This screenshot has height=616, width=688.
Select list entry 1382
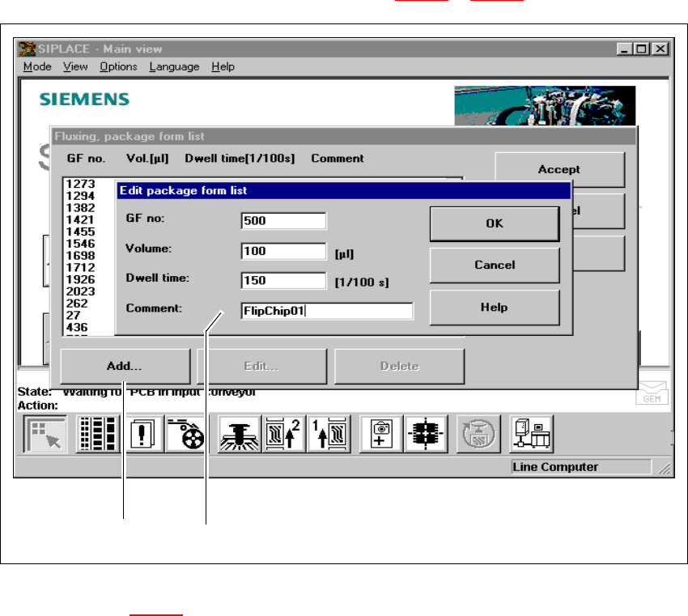click(80, 207)
